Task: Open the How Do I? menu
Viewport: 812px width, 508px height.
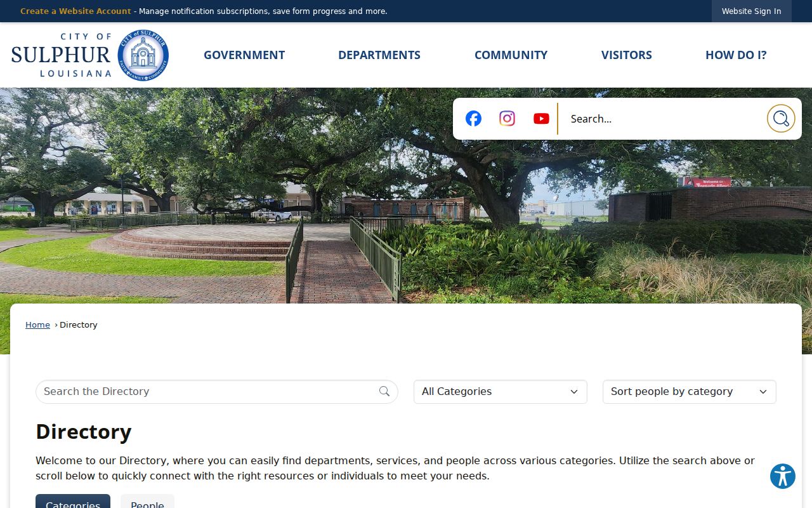Action: [x=736, y=55]
